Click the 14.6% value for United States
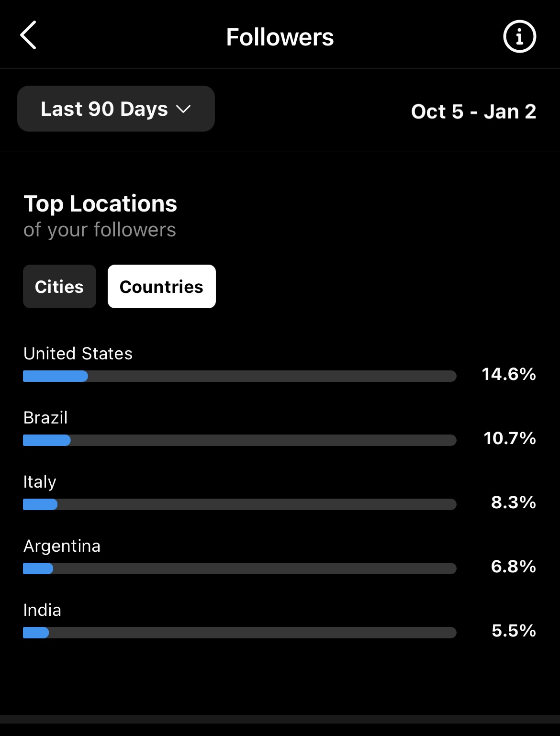This screenshot has width=560, height=736. point(509,374)
